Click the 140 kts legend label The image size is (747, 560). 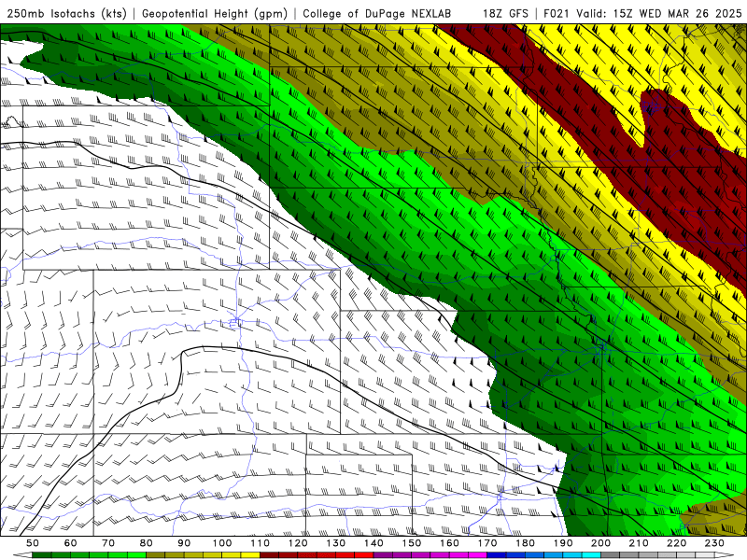coord(373,543)
